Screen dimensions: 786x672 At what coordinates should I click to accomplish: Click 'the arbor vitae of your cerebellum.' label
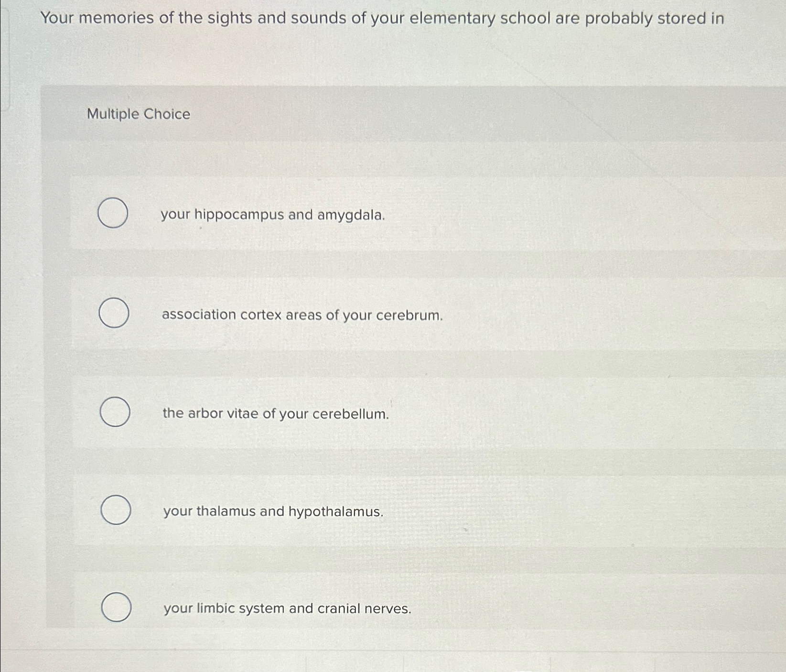(276, 414)
